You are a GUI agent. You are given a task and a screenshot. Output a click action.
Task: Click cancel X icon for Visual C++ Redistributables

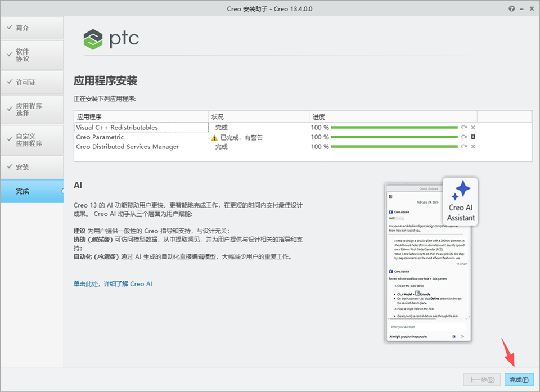click(x=473, y=128)
